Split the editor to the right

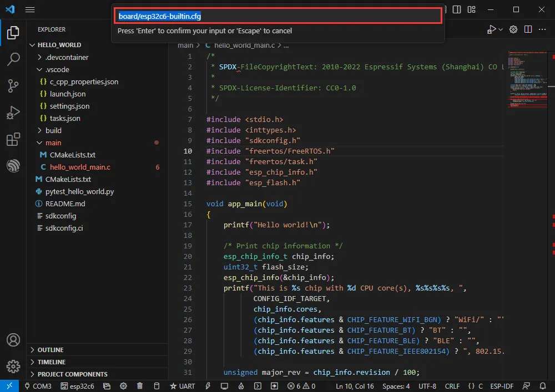(528, 29)
